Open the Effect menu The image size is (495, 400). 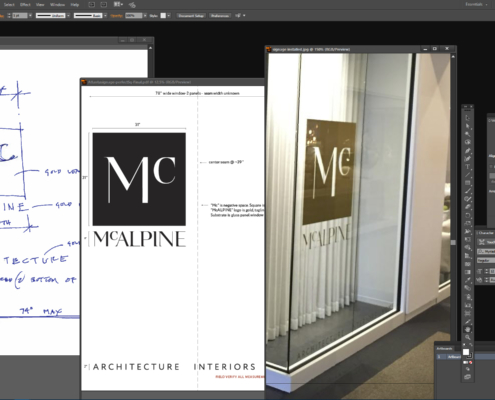(25, 5)
